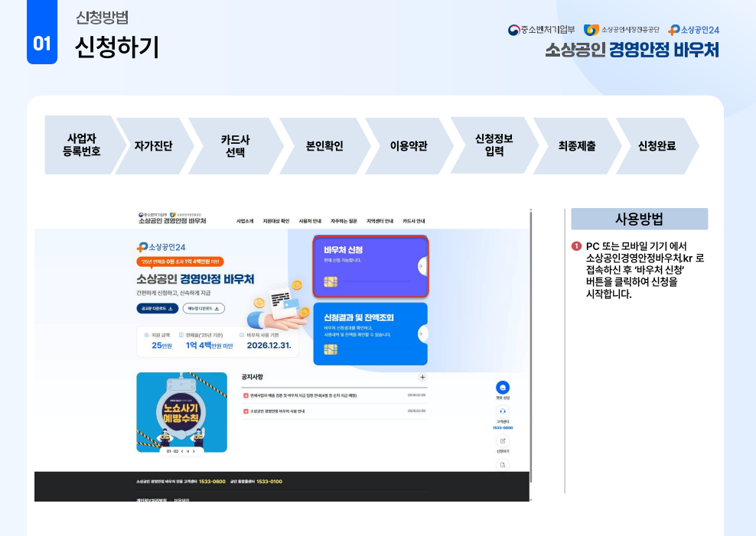Click the 신청완료 step arrow
Screen dimensions: 756x536
(x=657, y=146)
